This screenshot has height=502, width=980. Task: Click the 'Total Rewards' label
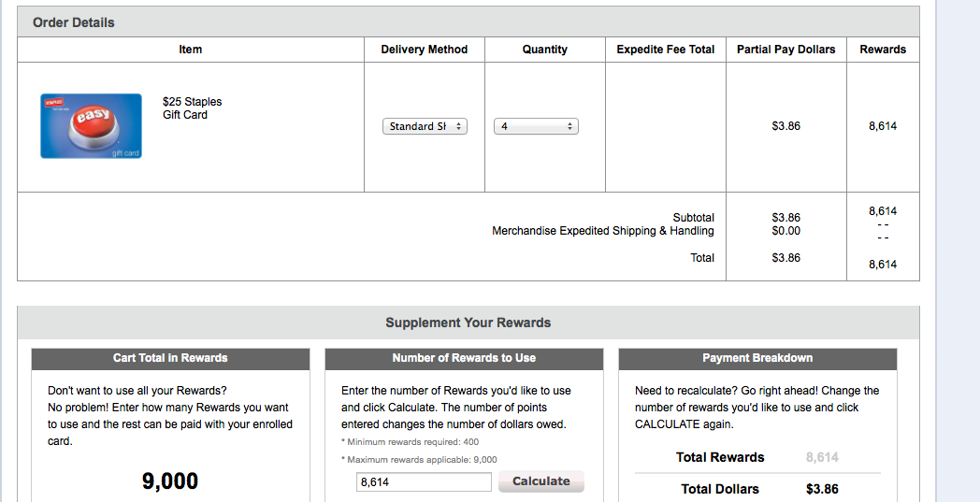(720, 457)
